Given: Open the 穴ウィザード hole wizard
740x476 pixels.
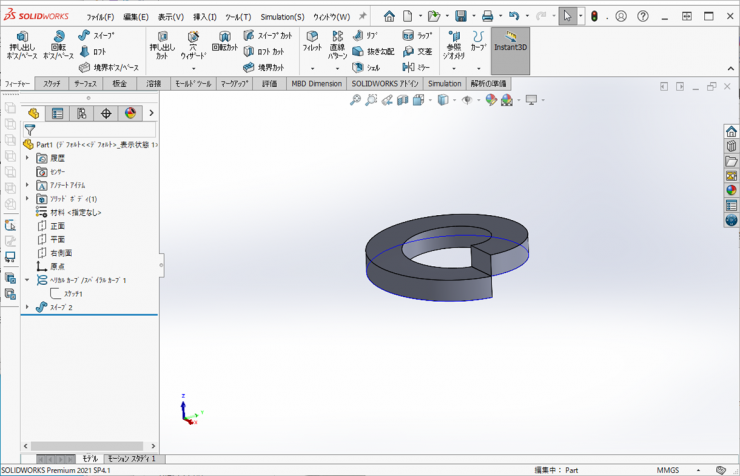Looking at the screenshot, I should tap(192, 37).
